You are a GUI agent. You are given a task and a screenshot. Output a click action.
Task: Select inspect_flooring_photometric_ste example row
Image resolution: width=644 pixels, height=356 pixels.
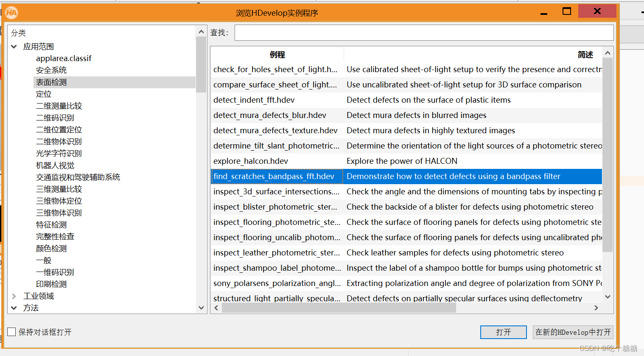click(x=406, y=222)
